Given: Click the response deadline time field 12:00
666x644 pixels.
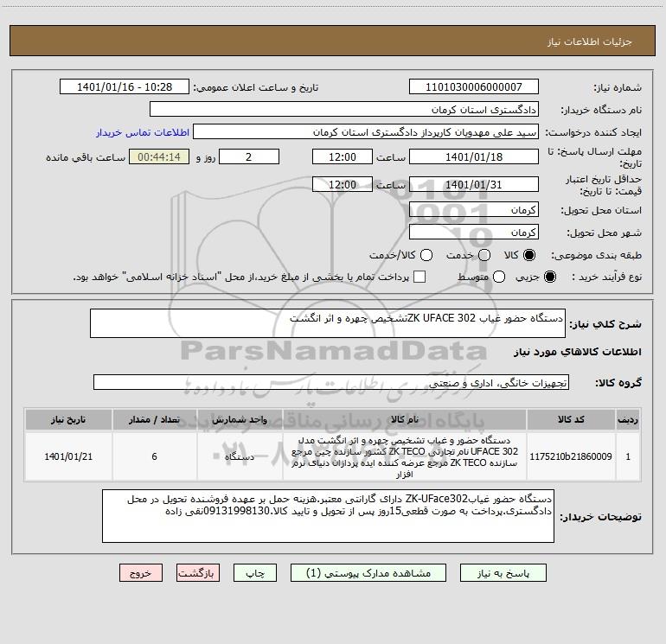Looking at the screenshot, I should 343,156.
